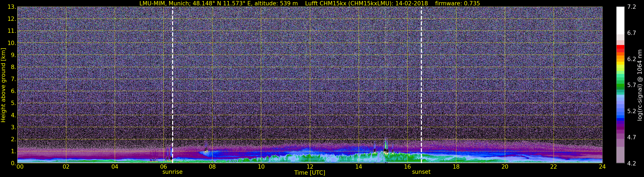Click the '4.' height axis tick label

coord(13,115)
